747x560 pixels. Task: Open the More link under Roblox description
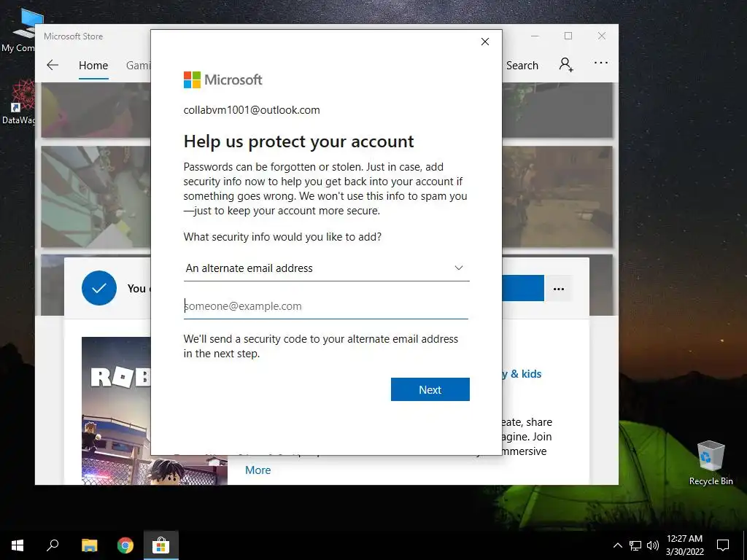[258, 470]
